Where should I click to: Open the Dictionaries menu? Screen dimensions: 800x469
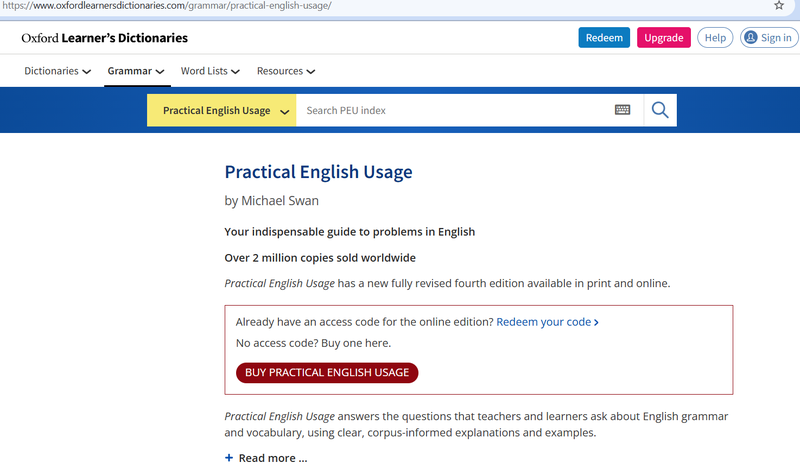57,71
